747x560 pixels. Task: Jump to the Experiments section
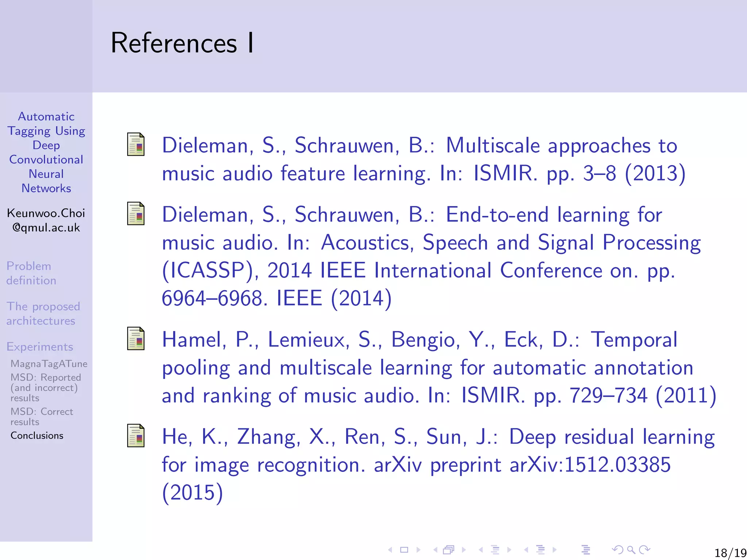(x=40, y=347)
